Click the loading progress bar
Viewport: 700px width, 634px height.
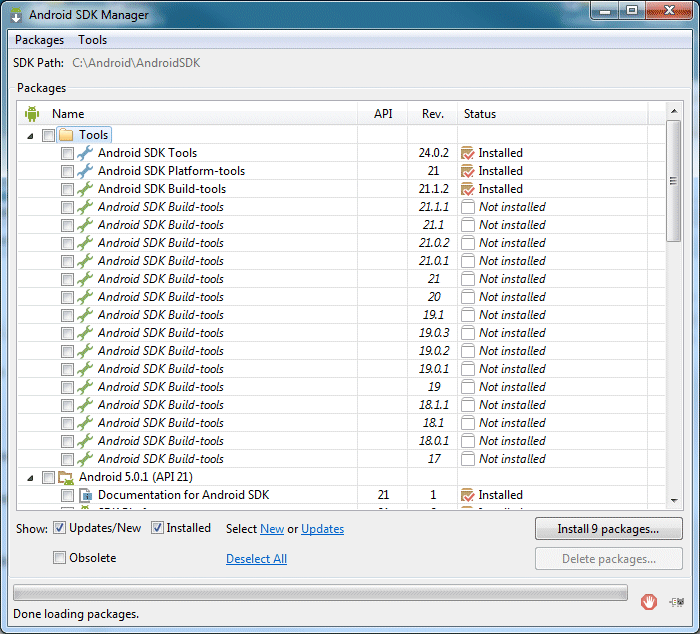[320, 593]
